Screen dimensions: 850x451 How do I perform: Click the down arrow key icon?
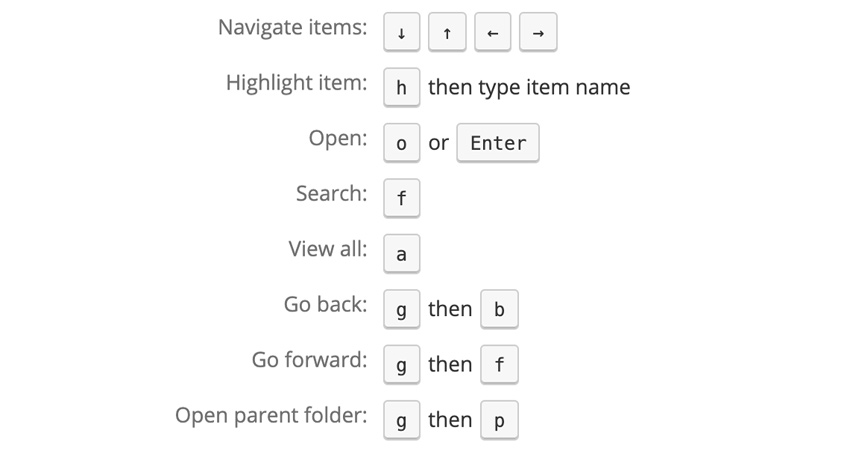(x=402, y=33)
